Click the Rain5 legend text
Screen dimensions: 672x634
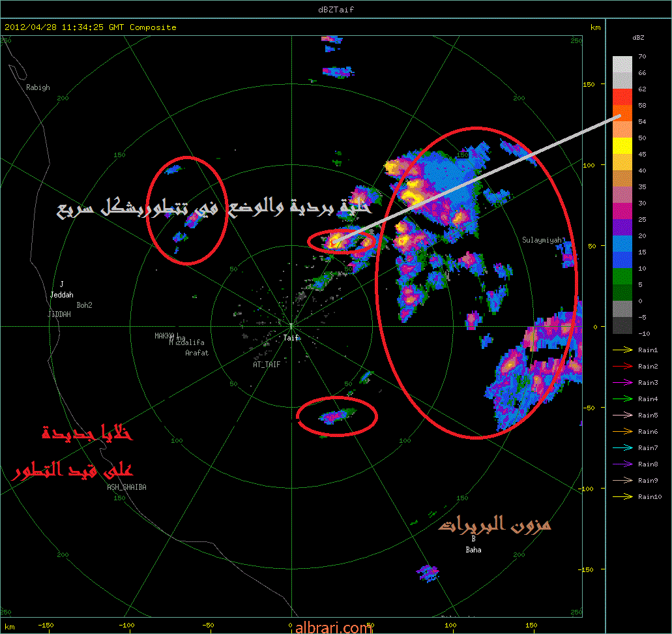tap(648, 415)
